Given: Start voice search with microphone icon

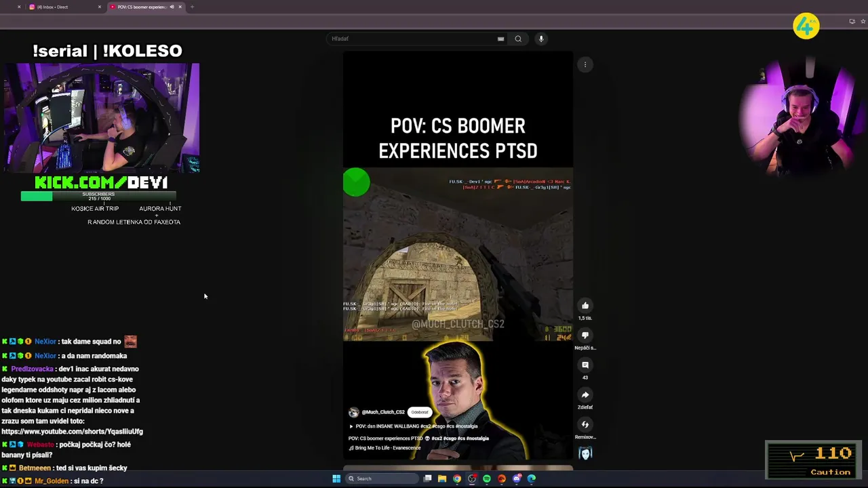Looking at the screenshot, I should (x=541, y=39).
